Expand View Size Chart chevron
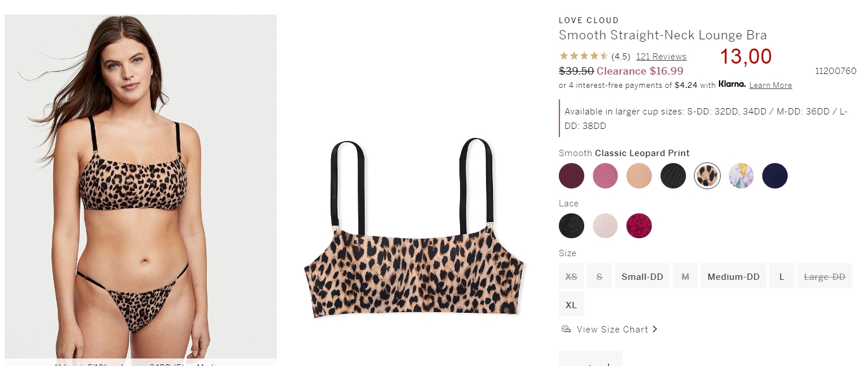Viewport: 868px width, 366px height. 655,329
